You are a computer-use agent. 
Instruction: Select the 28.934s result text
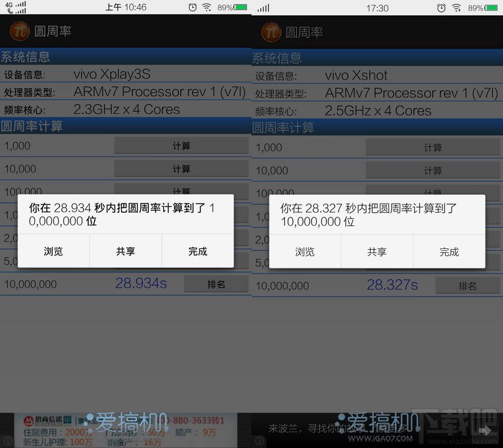tap(141, 283)
